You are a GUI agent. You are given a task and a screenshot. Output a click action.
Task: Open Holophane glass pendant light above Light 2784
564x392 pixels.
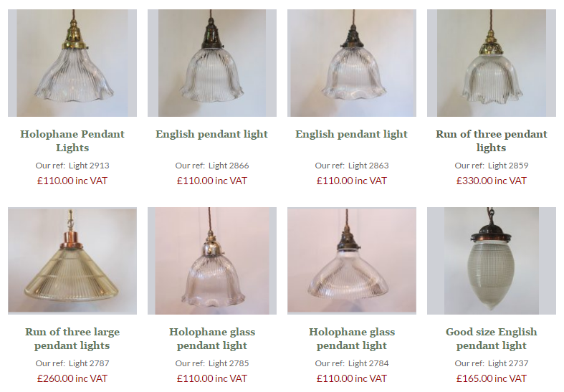click(352, 338)
